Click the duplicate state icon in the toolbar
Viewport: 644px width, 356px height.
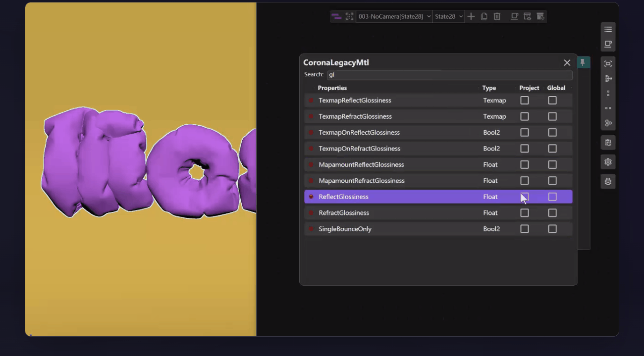point(484,16)
